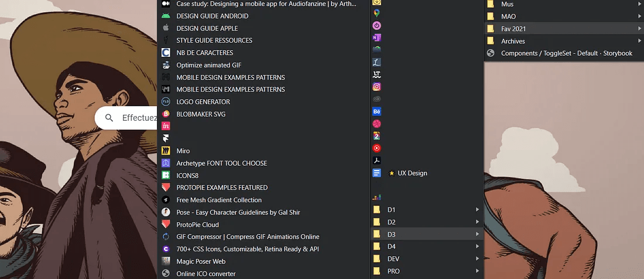Open Pose - Easy Character Guidelines bookmark
This screenshot has width=644, height=279.
pyautogui.click(x=263, y=212)
